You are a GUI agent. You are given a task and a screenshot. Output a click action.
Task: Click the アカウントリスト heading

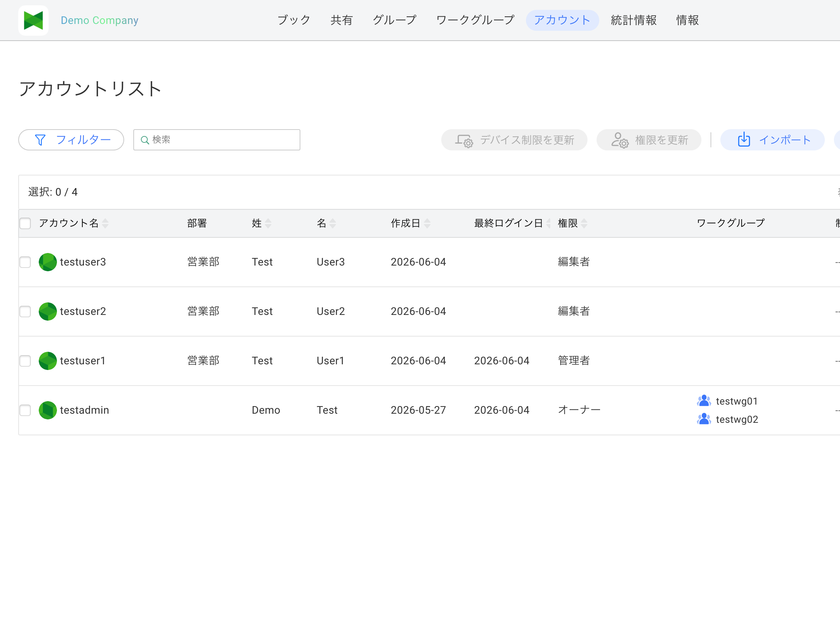[x=90, y=89]
